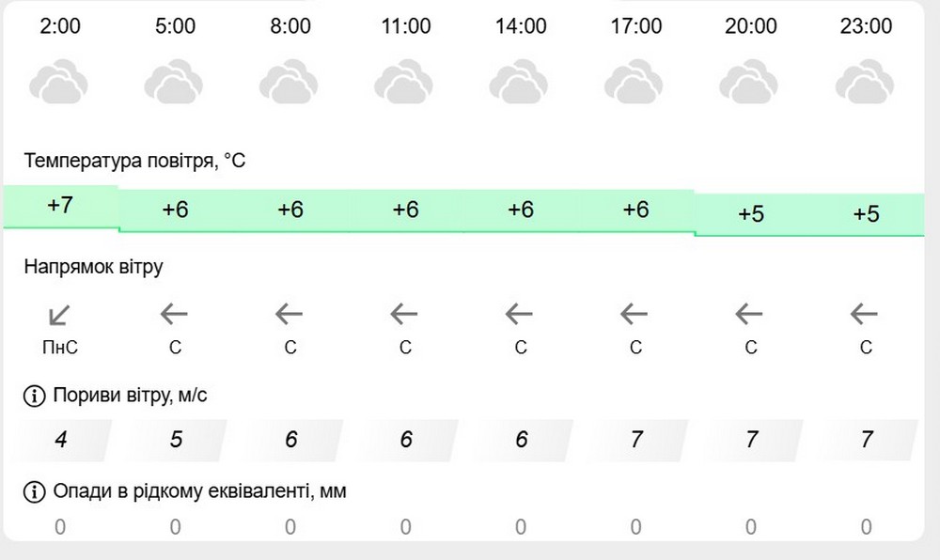Click the +7 temperature cell
This screenshot has width=940, height=560.
[60, 206]
